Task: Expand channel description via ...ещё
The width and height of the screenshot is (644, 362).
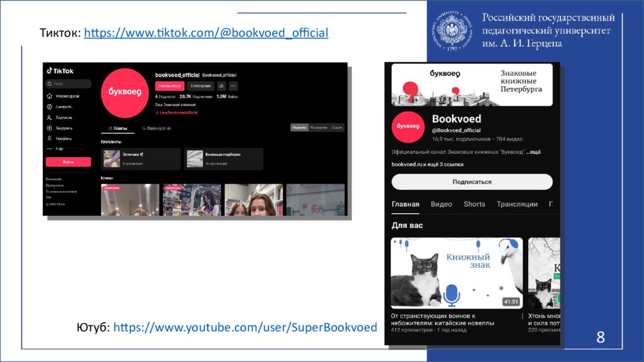Action: tap(533, 152)
